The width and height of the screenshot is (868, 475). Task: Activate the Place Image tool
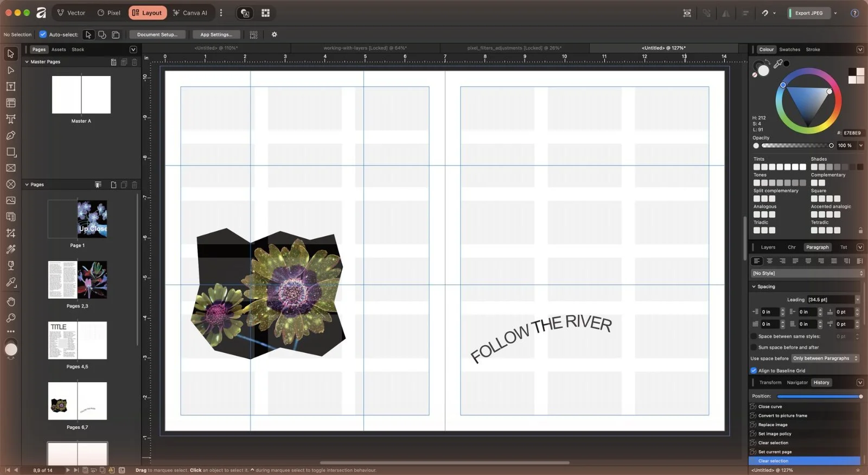click(10, 200)
